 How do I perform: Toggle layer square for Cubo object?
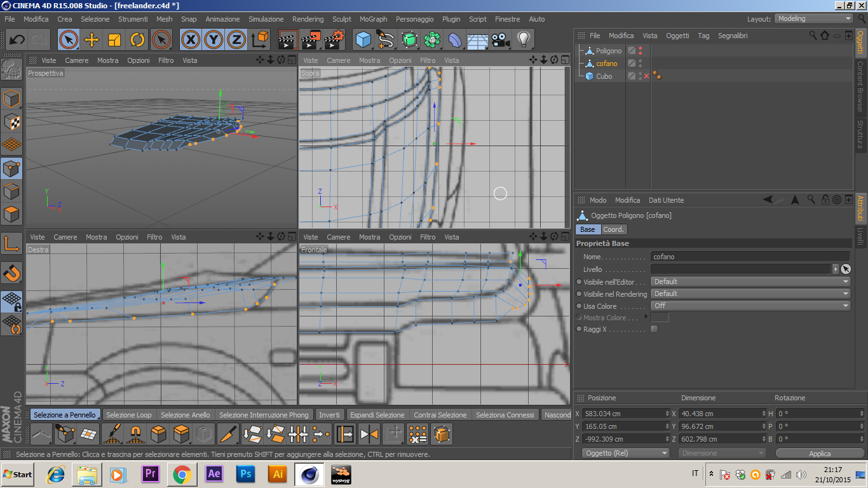632,76
